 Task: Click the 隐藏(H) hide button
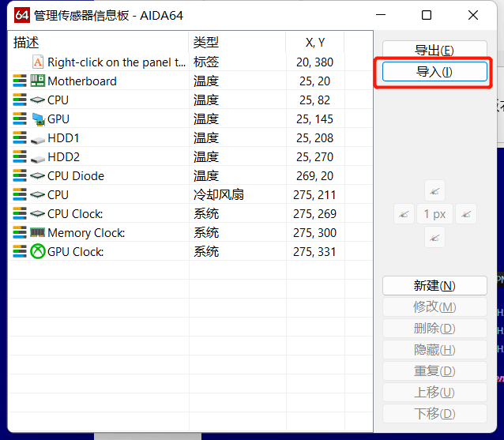tap(434, 349)
